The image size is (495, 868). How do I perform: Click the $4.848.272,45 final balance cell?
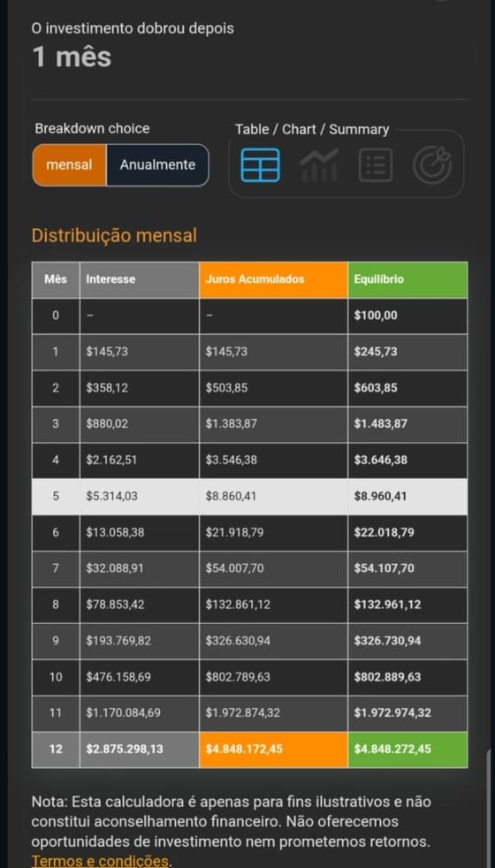(407, 750)
